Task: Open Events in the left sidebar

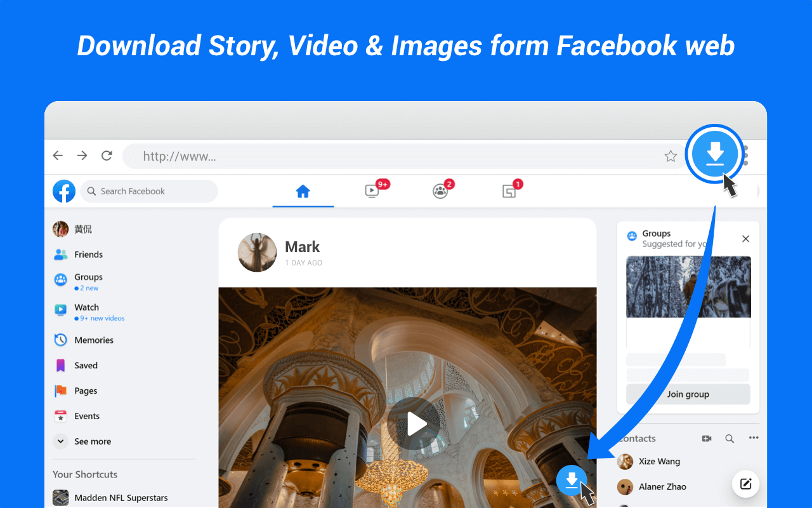Action: coord(77,417)
